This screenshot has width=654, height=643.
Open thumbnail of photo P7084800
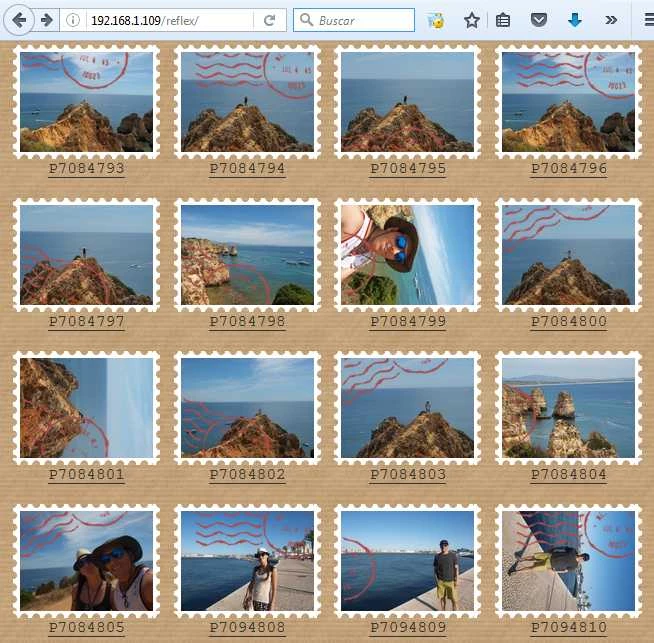[x=568, y=255]
